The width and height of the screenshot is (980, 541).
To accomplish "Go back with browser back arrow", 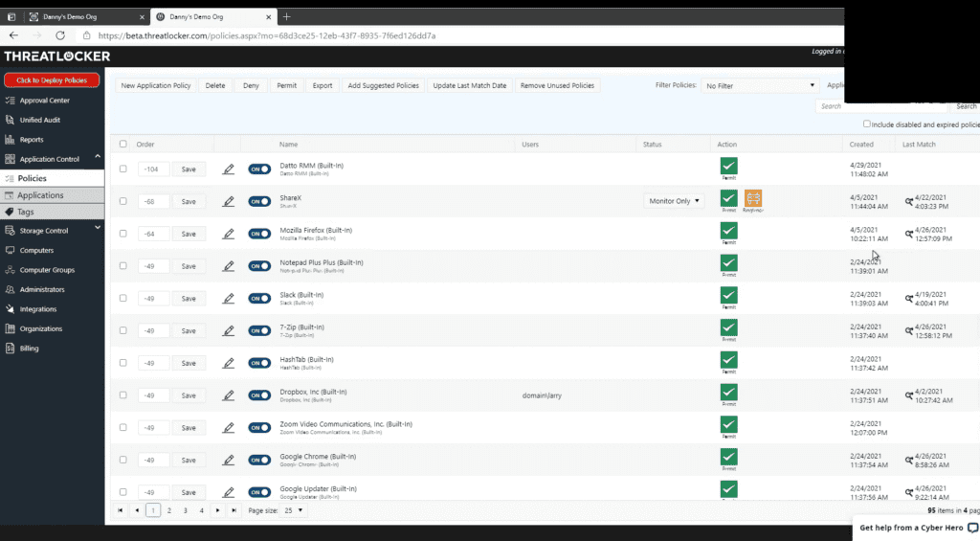I will click(x=13, y=35).
